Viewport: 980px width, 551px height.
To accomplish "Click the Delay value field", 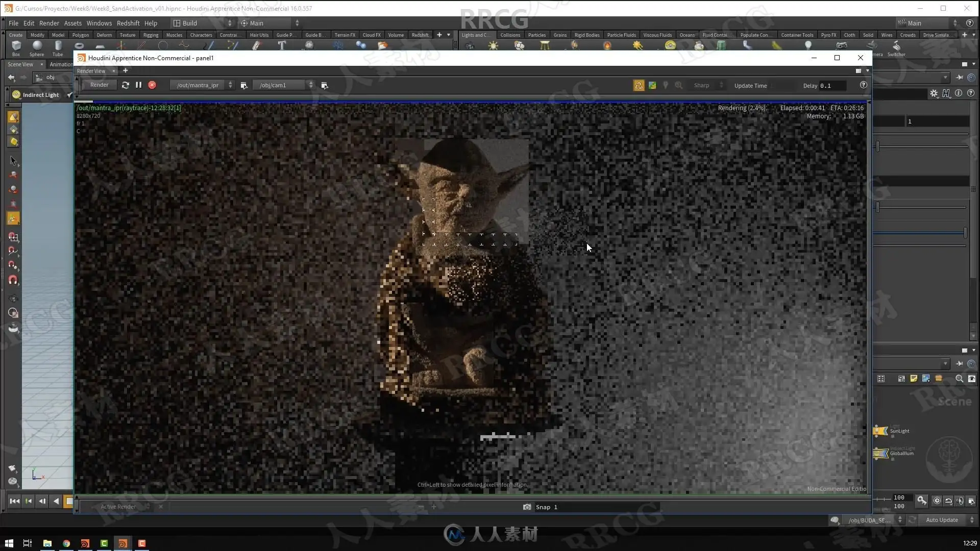I will tap(832, 86).
